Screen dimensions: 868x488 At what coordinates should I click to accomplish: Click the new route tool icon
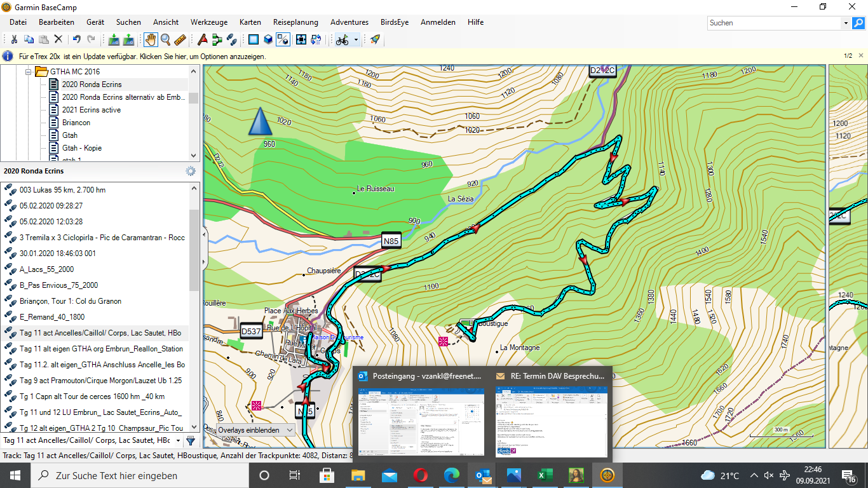pyautogui.click(x=217, y=40)
